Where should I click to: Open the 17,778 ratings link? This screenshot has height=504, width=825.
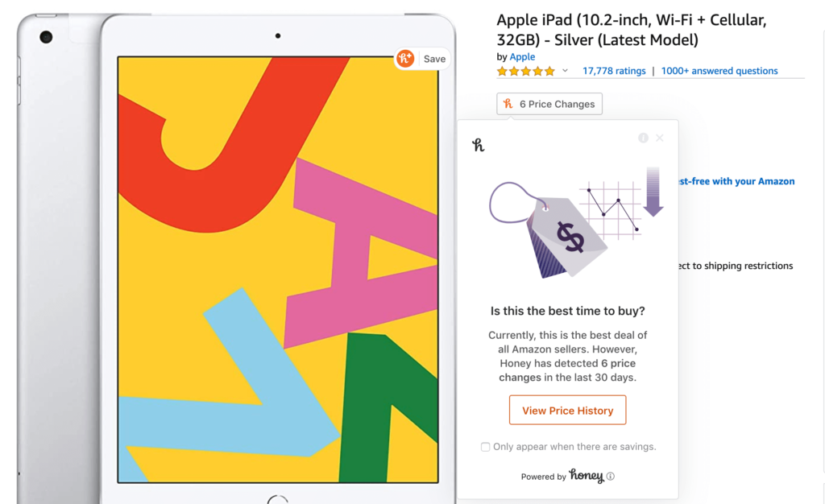pos(613,71)
